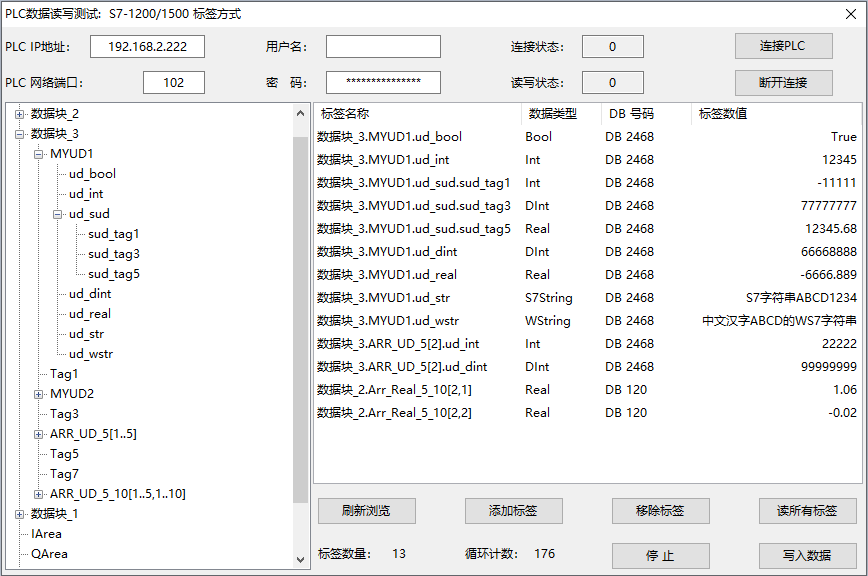This screenshot has height=576, width=868.
Task: Select sud_tag3 in the tree
Action: (x=113, y=254)
